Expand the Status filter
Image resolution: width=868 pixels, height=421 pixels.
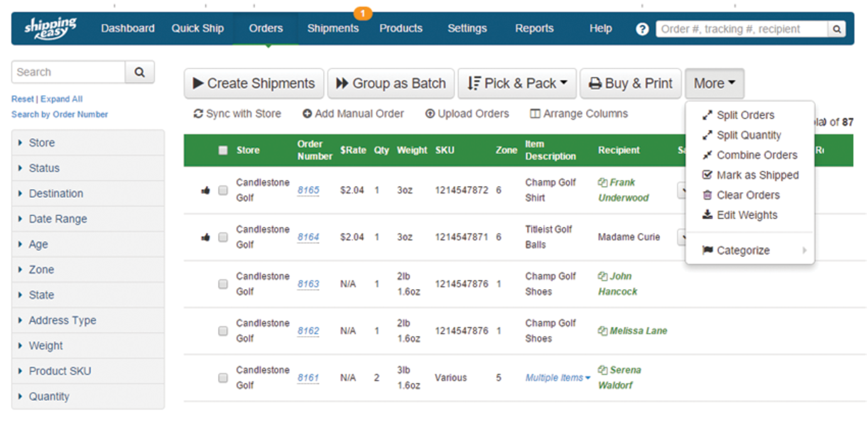point(44,168)
